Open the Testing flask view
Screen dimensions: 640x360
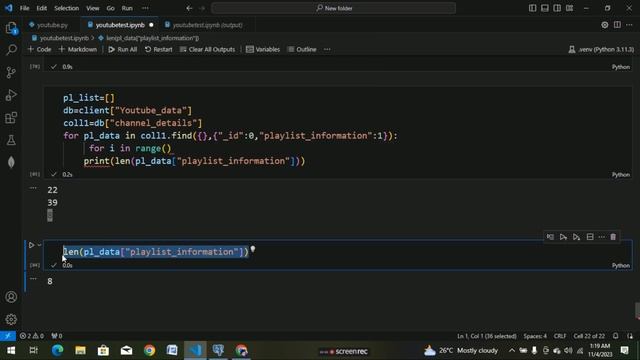(11, 140)
